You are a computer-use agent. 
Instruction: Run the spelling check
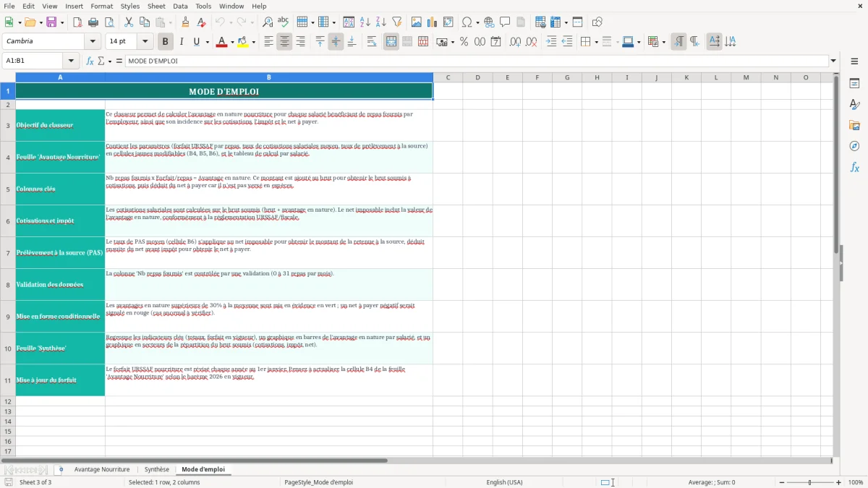pyautogui.click(x=284, y=22)
